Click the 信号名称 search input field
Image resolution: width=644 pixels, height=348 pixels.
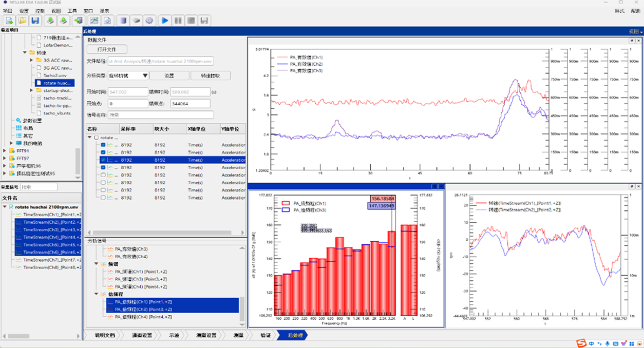point(160,115)
